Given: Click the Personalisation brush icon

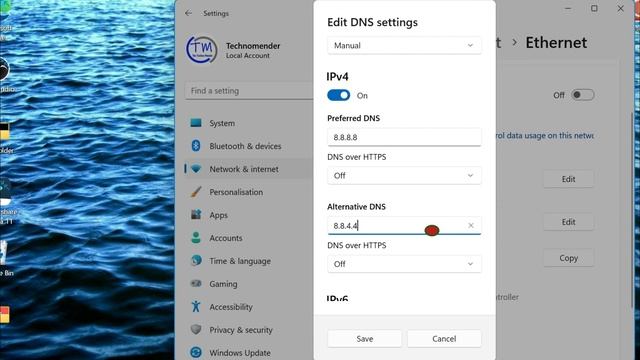Looking at the screenshot, I should pyautogui.click(x=196, y=192).
